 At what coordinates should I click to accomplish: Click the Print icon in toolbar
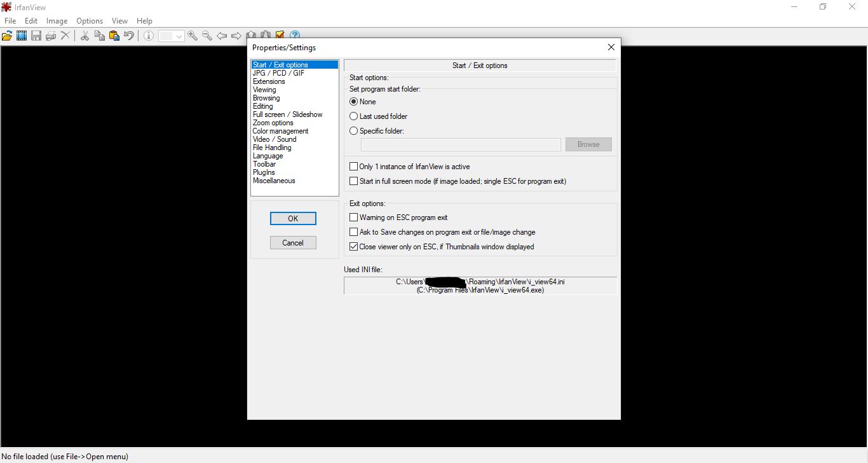pos(51,36)
